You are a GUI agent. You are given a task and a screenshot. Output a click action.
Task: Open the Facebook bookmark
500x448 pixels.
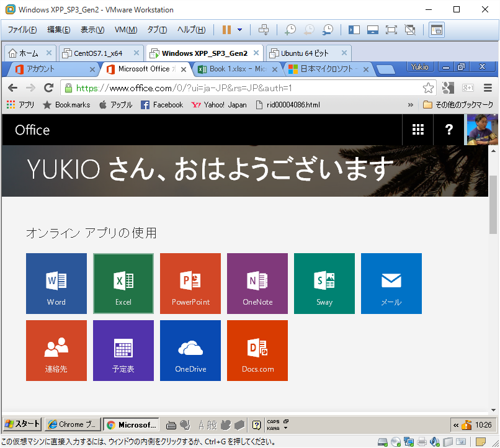pos(162,105)
